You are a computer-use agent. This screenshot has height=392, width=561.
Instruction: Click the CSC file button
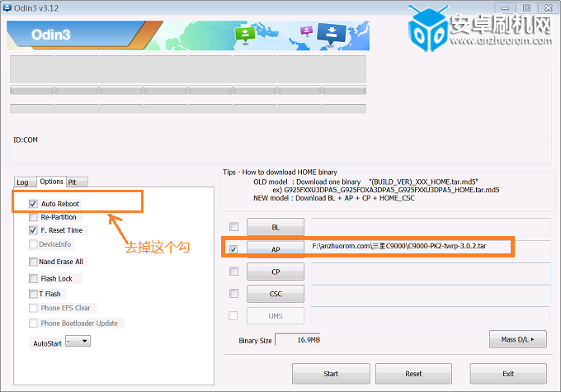tap(276, 294)
